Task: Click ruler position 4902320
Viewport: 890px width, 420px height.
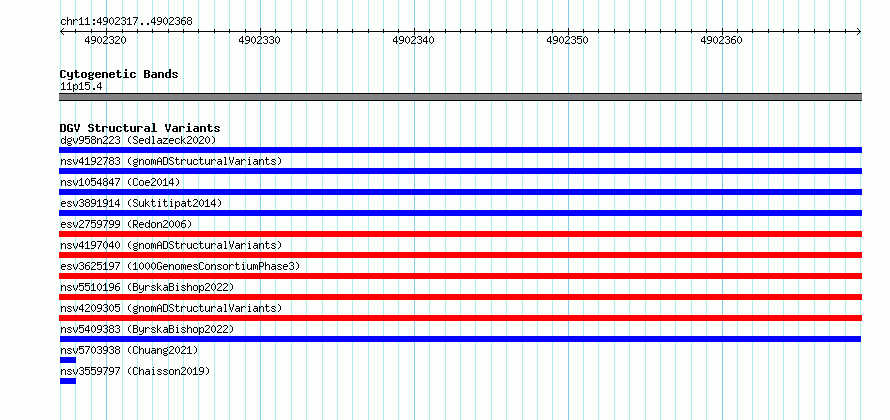Action: coord(105,40)
